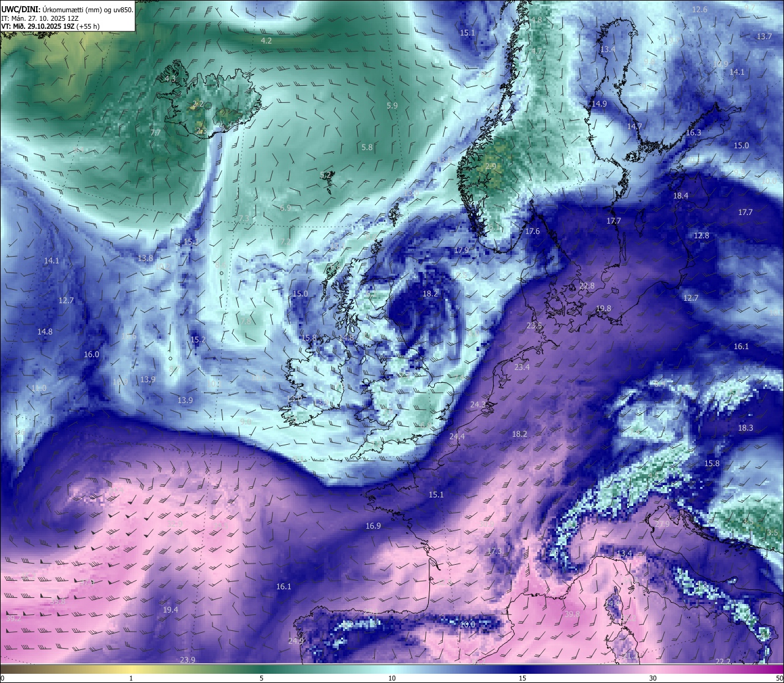Select the 24.4 value label
Screen dimensions: 784x683
pos(457,436)
